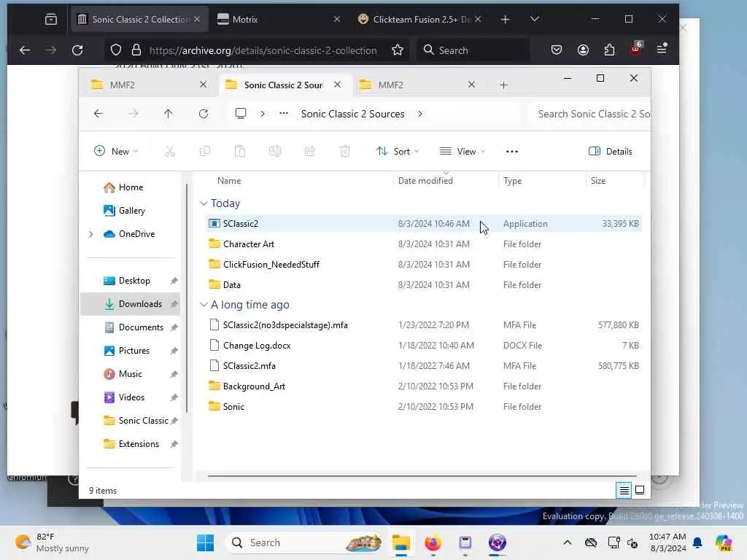This screenshot has height=560, width=747.
Task: Select the SClassic2 application file
Action: (423, 223)
